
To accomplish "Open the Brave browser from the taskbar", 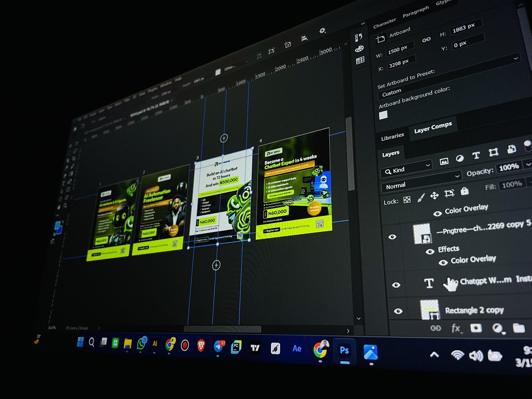I will 200,345.
